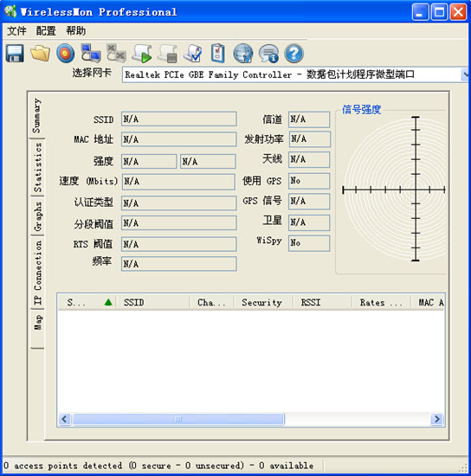Viewport: 471px width, 476px height.
Task: Switch to the Graphs tab
Action: click(x=37, y=215)
